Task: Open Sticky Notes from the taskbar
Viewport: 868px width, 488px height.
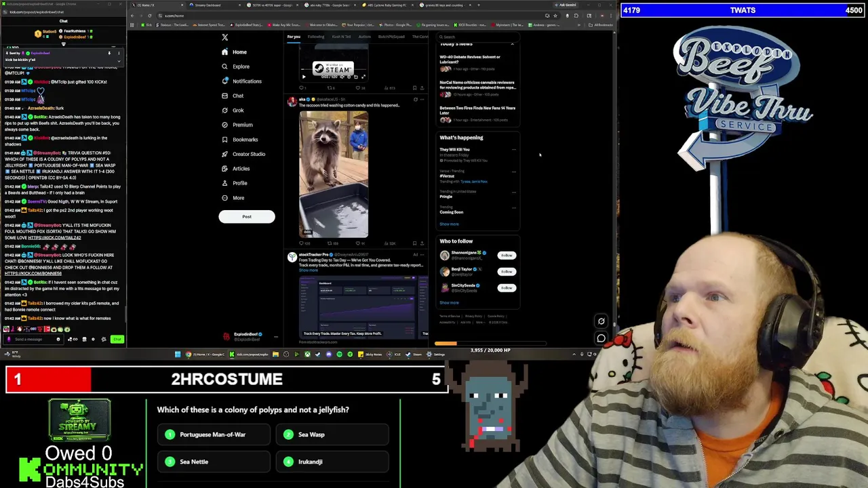Action: point(372,354)
